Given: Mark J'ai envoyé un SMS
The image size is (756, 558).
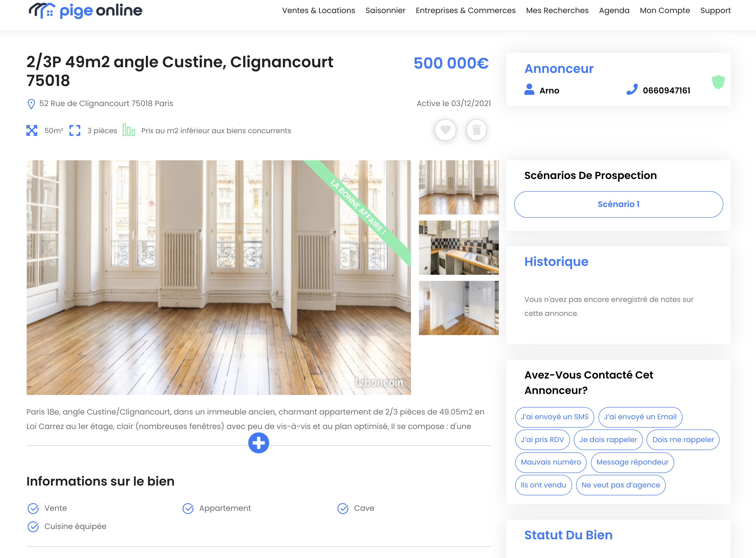Looking at the screenshot, I should tap(554, 417).
